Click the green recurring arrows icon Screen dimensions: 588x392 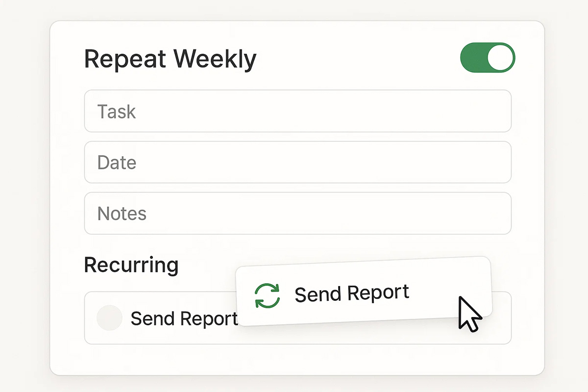(x=268, y=295)
